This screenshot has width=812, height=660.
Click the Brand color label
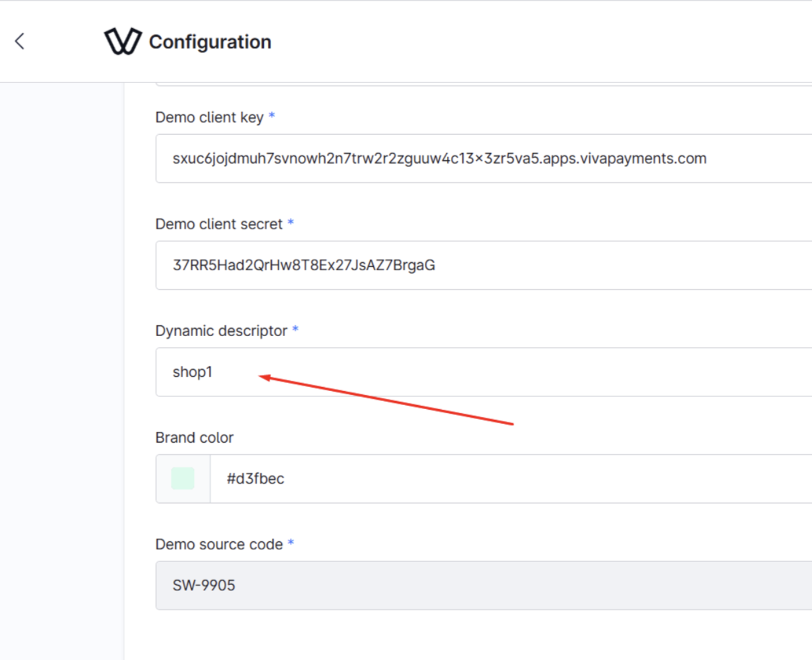(x=195, y=437)
